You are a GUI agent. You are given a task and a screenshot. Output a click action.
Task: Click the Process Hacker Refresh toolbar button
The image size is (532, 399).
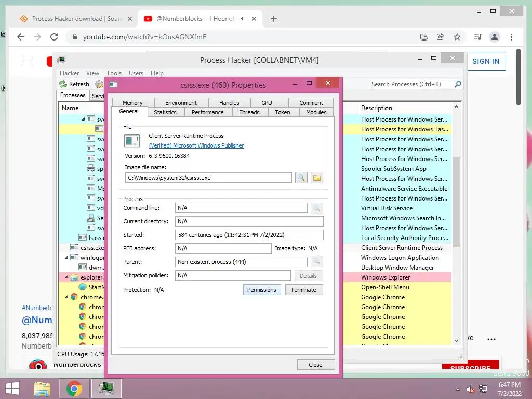(x=74, y=84)
